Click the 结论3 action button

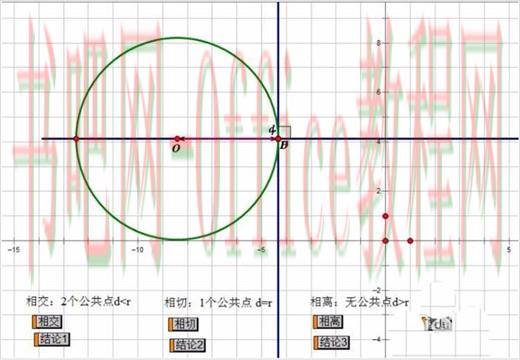(x=332, y=342)
